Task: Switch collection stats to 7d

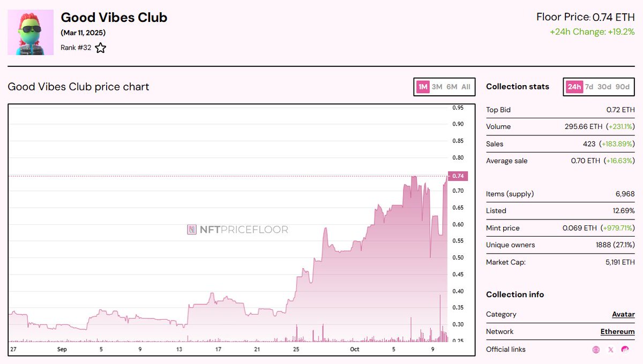Action: pos(589,87)
